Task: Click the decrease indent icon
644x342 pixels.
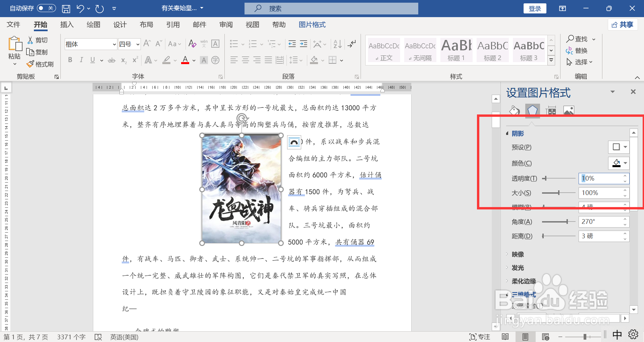Action: [292, 44]
